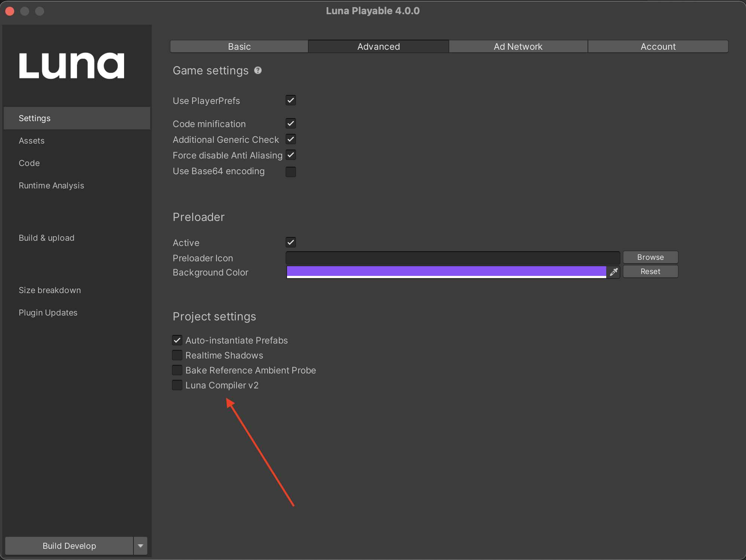Click the Preloader heading
Image resolution: width=746 pixels, height=560 pixels.
click(x=198, y=217)
